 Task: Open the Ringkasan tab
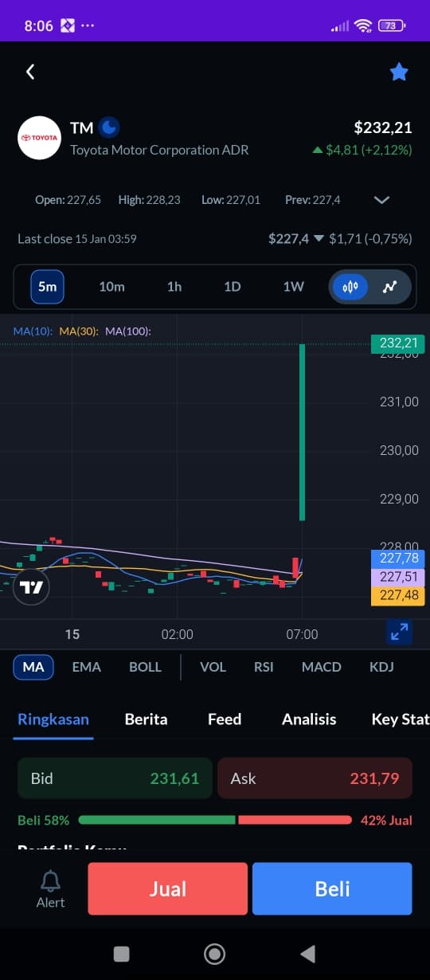(x=53, y=719)
